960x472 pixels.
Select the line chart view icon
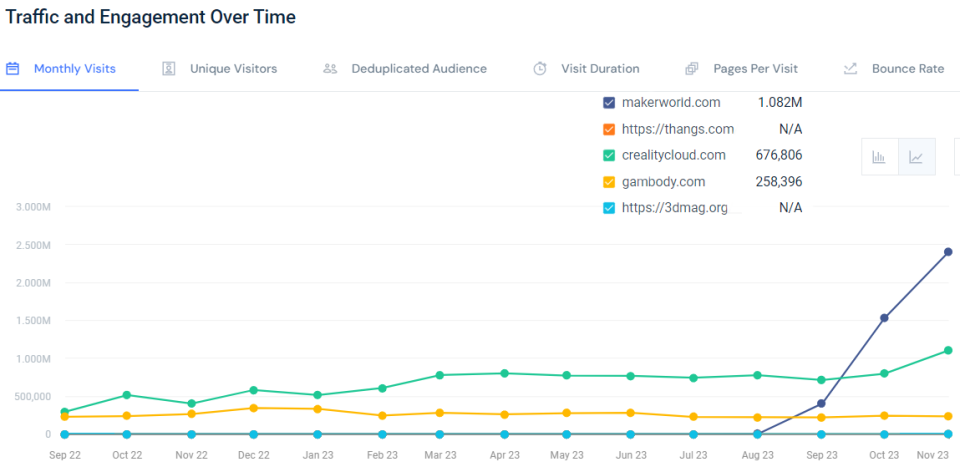click(x=916, y=157)
